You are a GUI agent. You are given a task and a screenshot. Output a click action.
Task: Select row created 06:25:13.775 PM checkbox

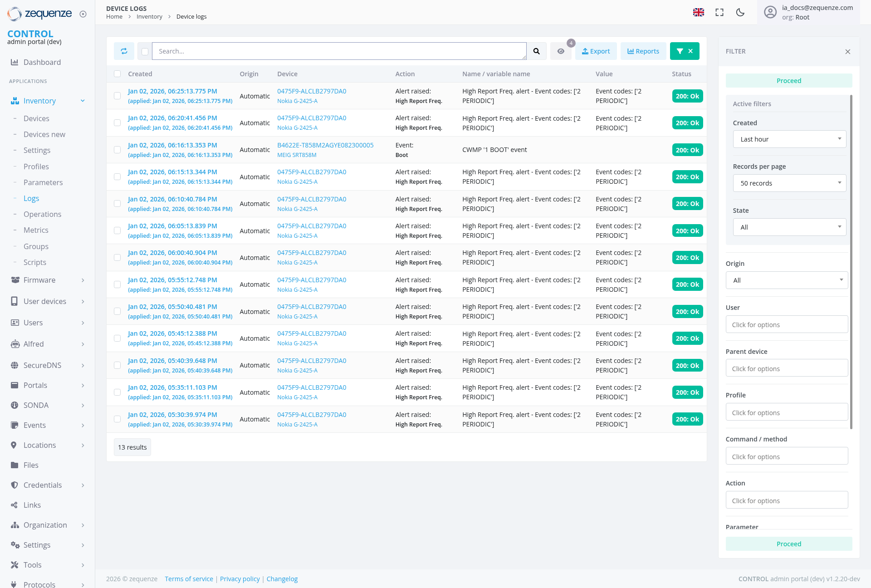(117, 96)
